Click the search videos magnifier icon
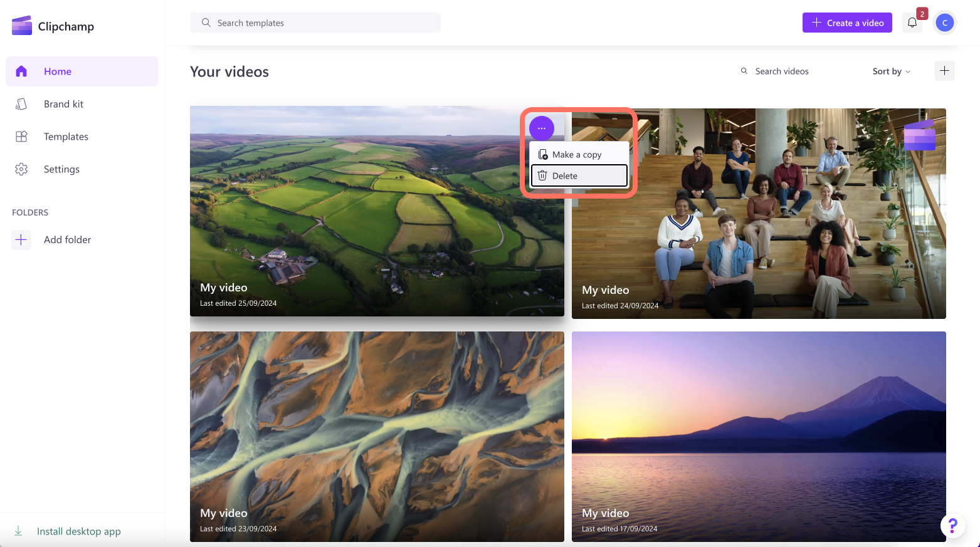Viewport: 980px width, 547px height. 744,71
